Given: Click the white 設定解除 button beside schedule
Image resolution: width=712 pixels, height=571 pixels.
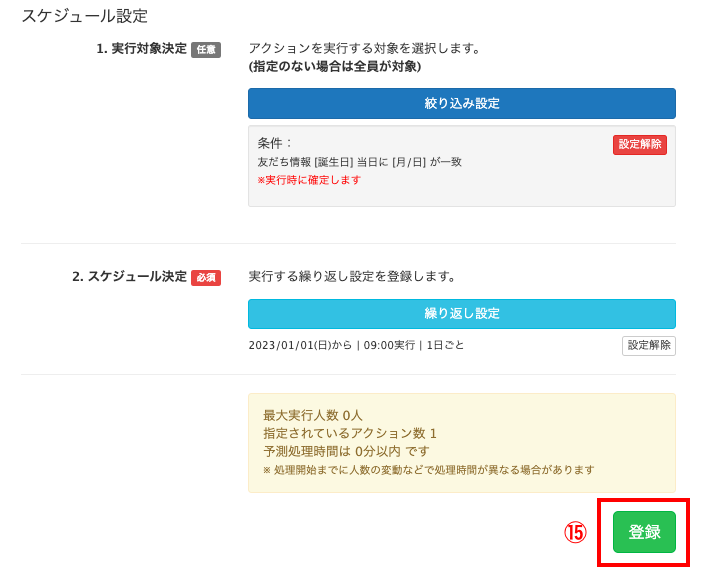Looking at the screenshot, I should (648, 346).
